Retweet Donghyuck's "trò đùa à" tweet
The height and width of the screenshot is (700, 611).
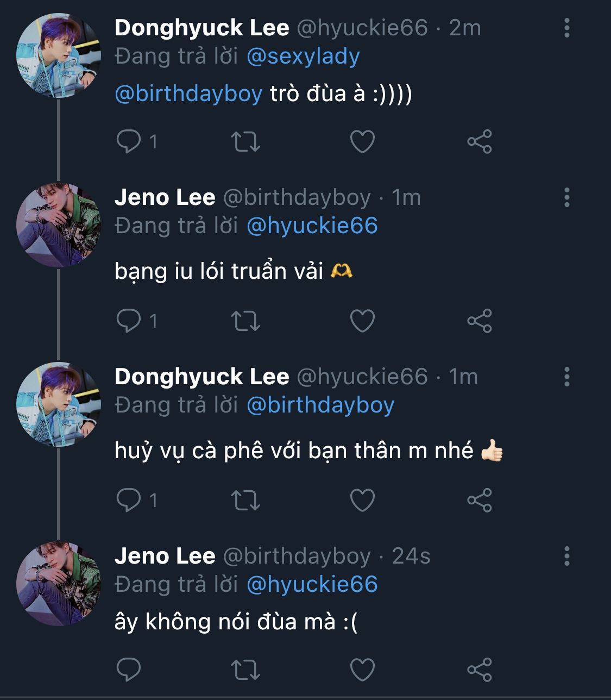tap(245, 141)
